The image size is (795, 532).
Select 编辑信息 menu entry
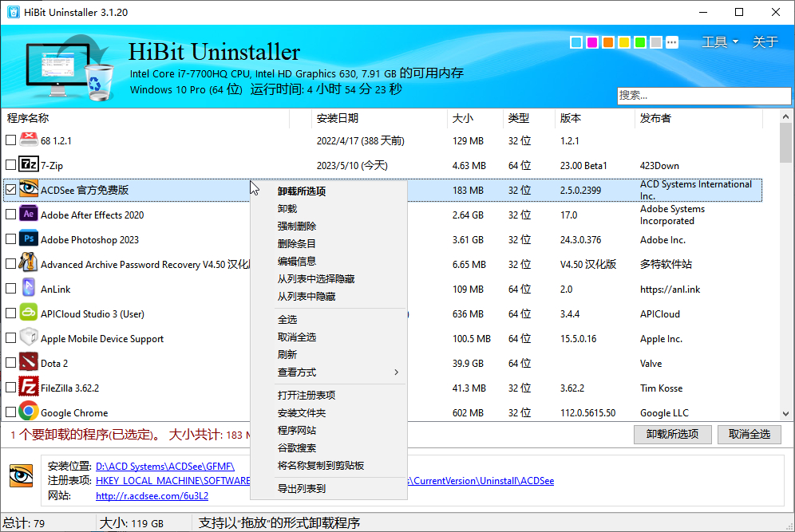coord(329,262)
